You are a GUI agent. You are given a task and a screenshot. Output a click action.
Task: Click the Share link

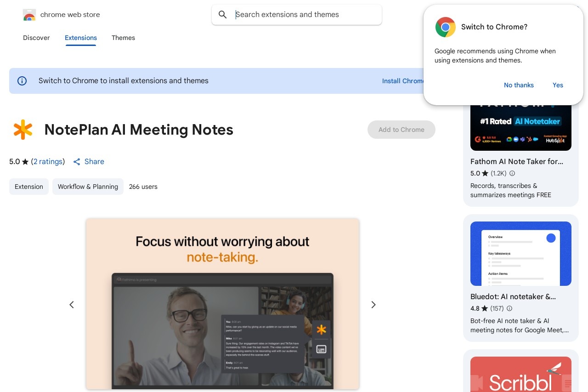tap(94, 162)
